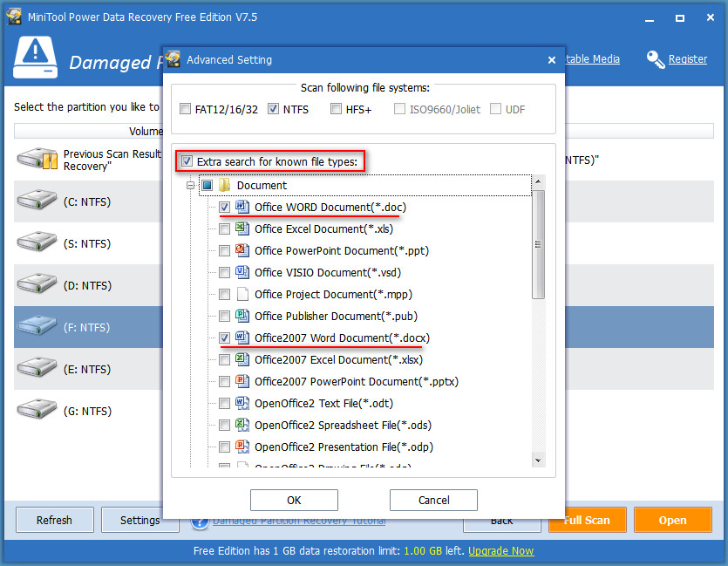
Task: Click the help question mark icon beside the tutorial link
Action: (x=200, y=522)
